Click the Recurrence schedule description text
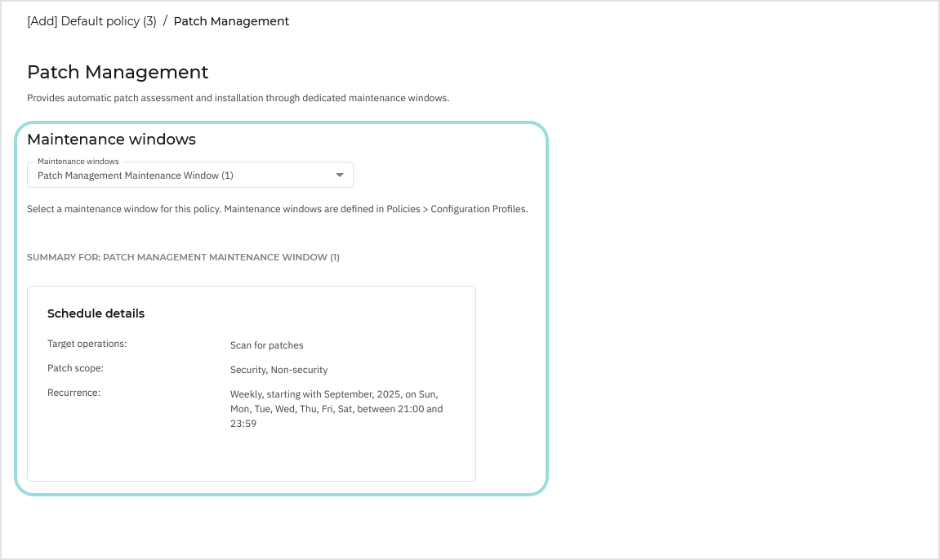940x560 pixels. point(336,409)
